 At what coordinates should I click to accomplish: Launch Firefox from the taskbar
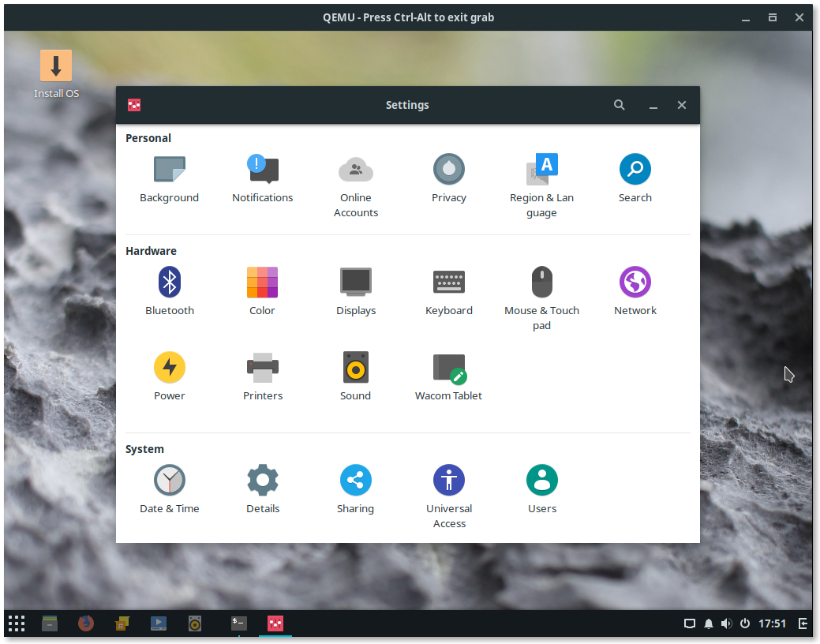pyautogui.click(x=86, y=623)
